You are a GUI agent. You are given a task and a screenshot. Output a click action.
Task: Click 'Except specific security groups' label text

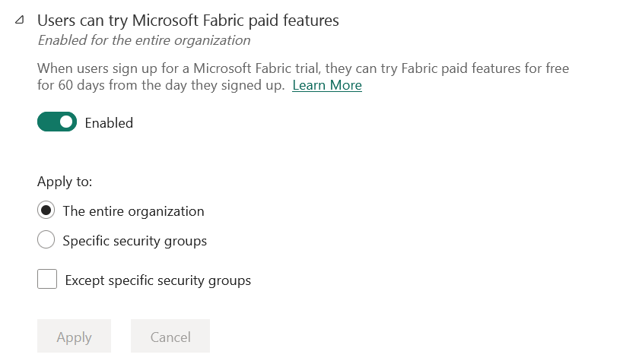tap(158, 280)
